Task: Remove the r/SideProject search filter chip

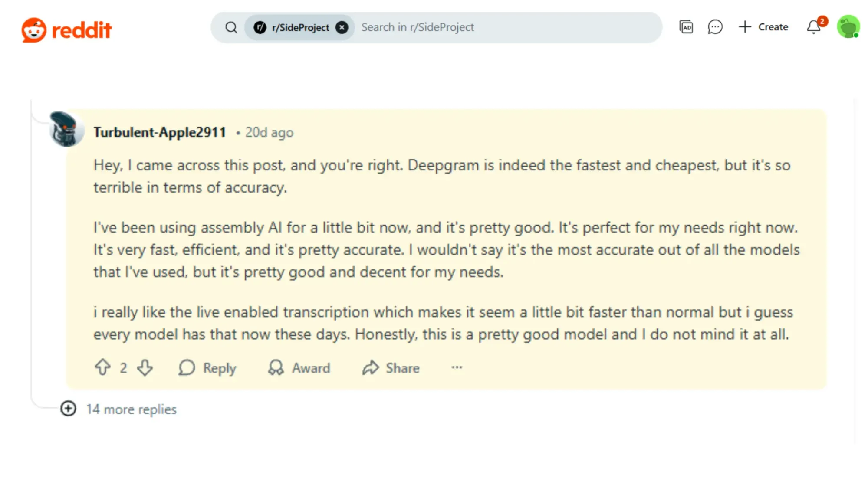Action: pyautogui.click(x=342, y=27)
